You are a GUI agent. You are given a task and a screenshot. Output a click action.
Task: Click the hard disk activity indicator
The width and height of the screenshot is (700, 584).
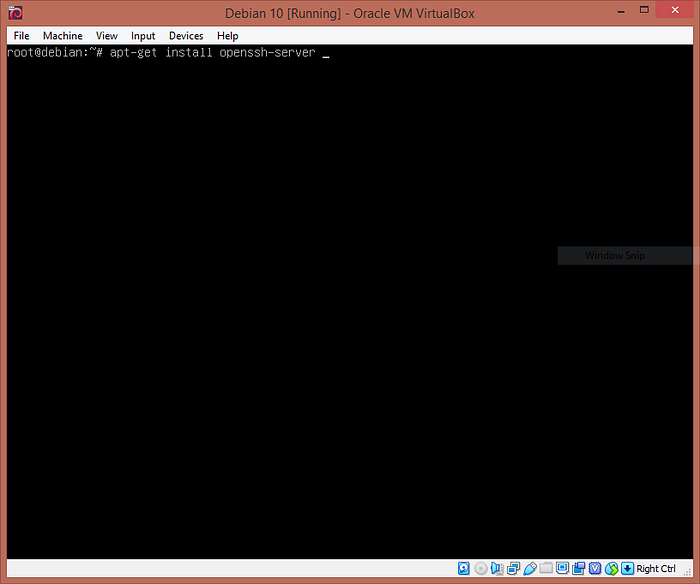coord(464,568)
